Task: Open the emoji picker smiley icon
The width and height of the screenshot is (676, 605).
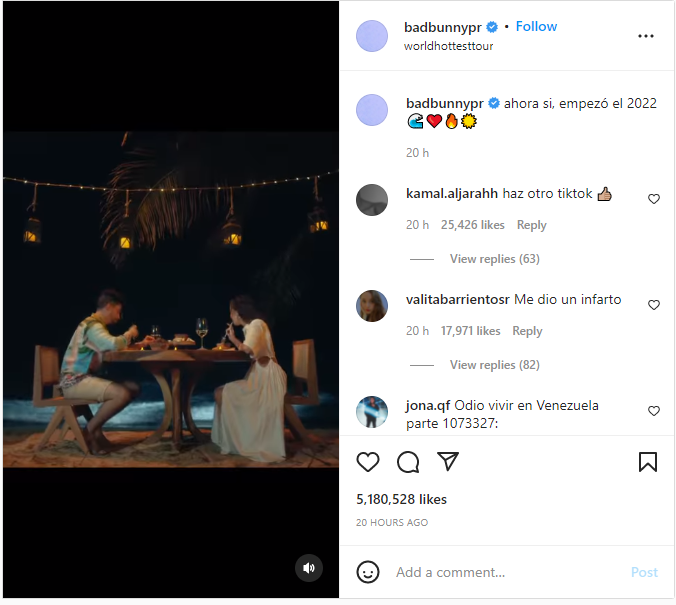Action: click(368, 572)
